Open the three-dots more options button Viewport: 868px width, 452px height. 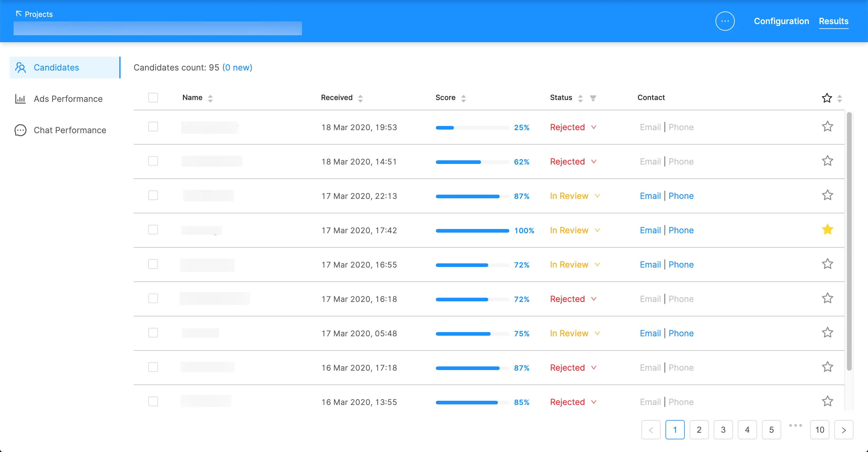(x=725, y=21)
